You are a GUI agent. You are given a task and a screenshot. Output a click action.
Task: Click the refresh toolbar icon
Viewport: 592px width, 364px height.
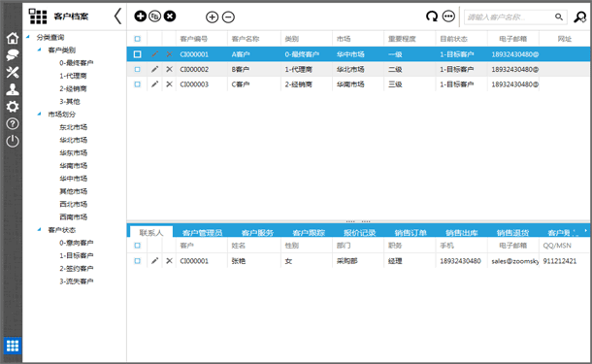click(x=432, y=17)
